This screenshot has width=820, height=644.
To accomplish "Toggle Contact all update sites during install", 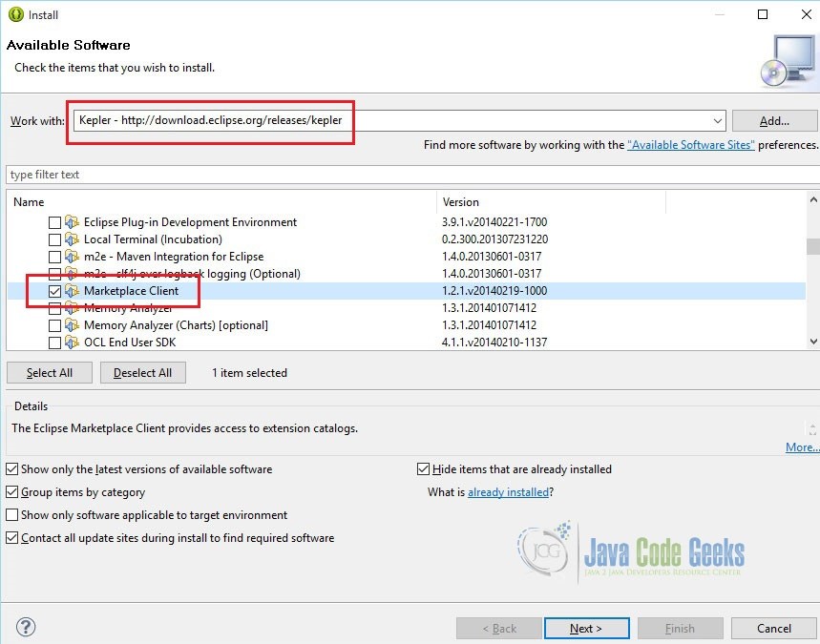I will pos(12,537).
